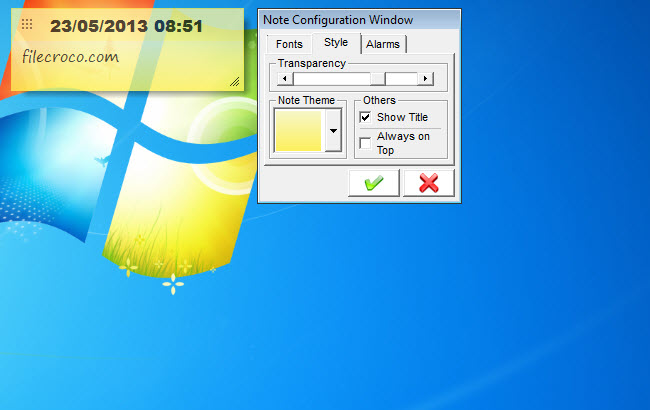The image size is (650, 410).
Task: Click the note title date 23/05/2013 08:51
Action: [x=126, y=26]
